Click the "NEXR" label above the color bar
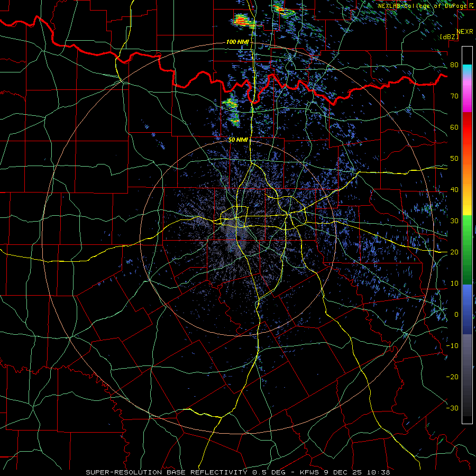 point(464,32)
